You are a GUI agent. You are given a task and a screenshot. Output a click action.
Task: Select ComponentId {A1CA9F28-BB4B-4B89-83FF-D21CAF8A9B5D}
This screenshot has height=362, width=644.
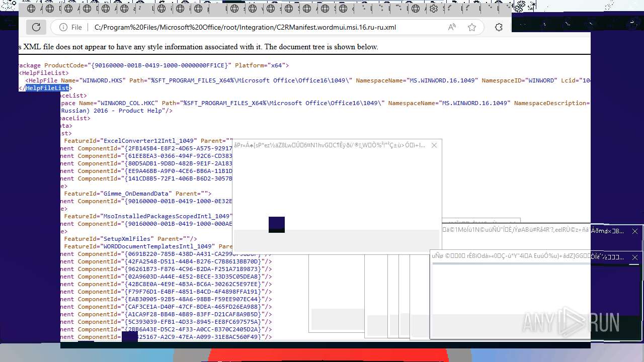point(193,314)
